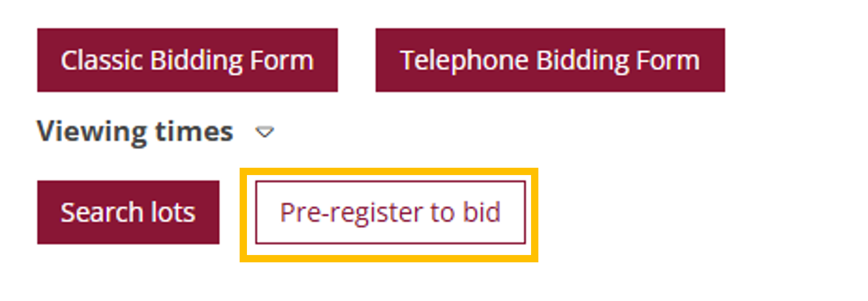Click the Classic Bidding Form button
This screenshot has height=301, width=868.
pyautogui.click(x=187, y=60)
